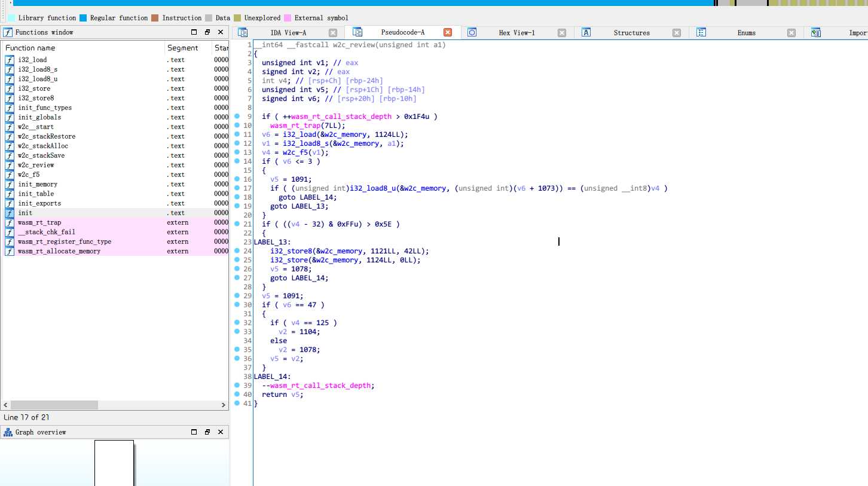This screenshot has height=486, width=868.
Task: Select wasm_rt_register_func_type extern row
Action: 116,242
